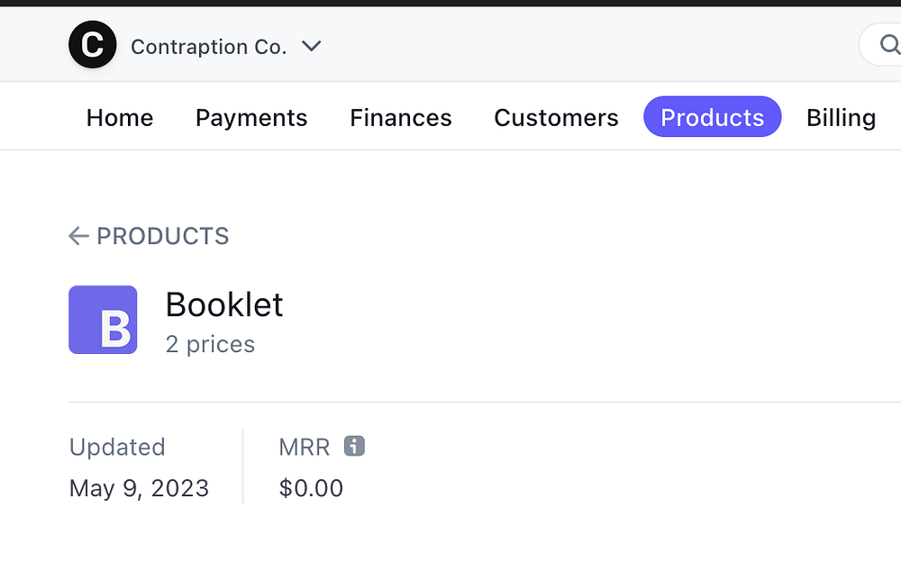Open the Customers tab
Viewport: 901px width, 588px height.
coord(556,118)
